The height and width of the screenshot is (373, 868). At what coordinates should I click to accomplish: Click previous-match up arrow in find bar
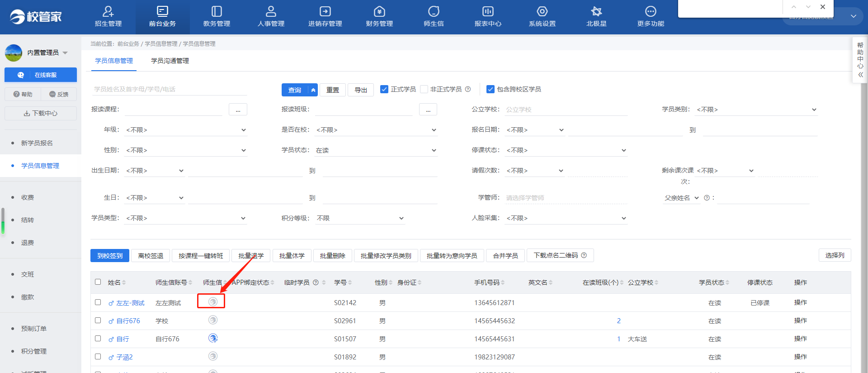(794, 7)
